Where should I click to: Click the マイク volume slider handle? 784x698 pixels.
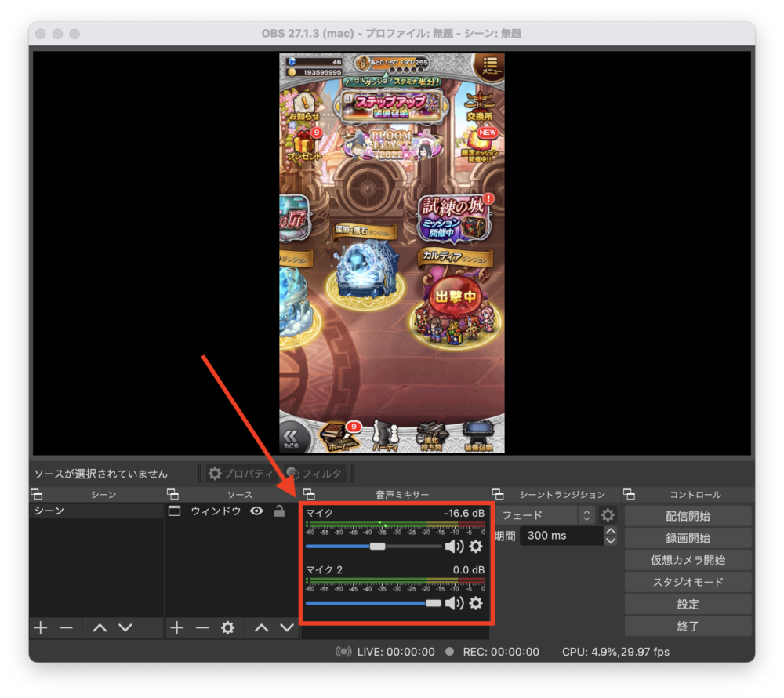click(378, 547)
